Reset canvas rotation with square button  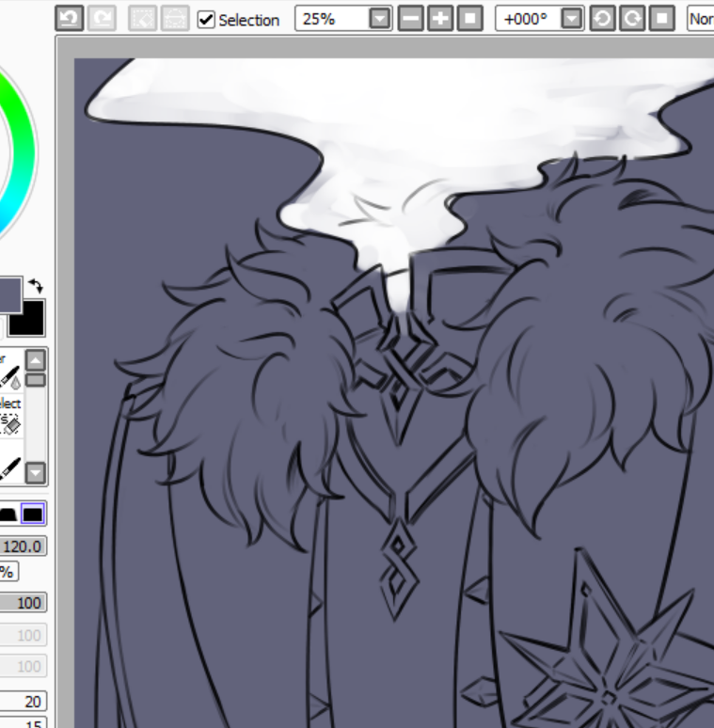click(x=662, y=19)
